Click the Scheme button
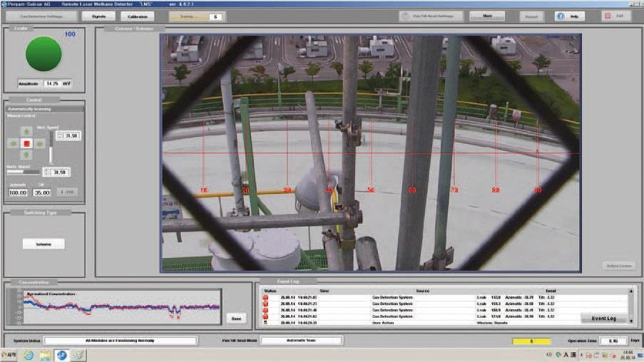 pos(44,244)
